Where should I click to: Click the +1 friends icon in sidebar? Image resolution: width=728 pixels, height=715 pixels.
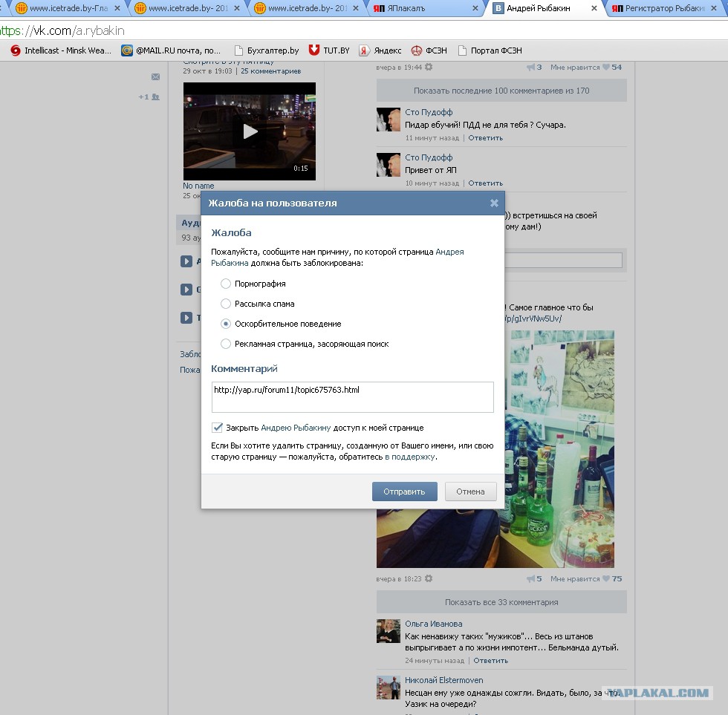click(x=149, y=97)
